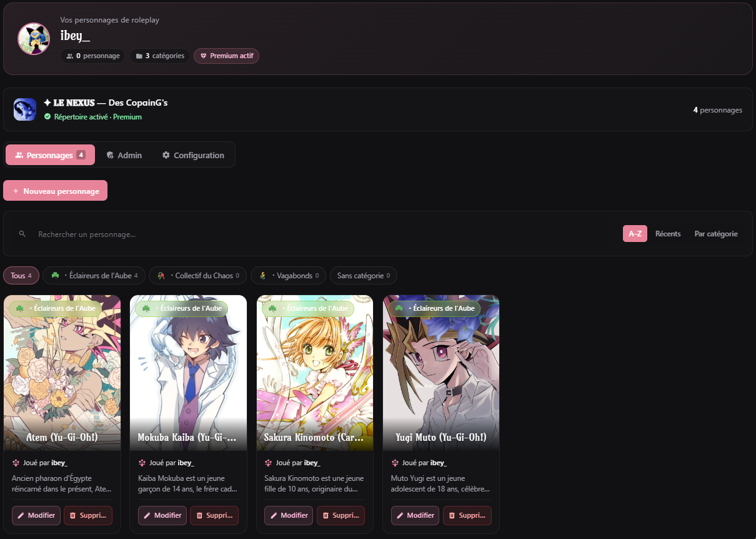Image resolution: width=756 pixels, height=539 pixels.
Task: Click Vos personnages de roleplay text
Action: tap(109, 20)
